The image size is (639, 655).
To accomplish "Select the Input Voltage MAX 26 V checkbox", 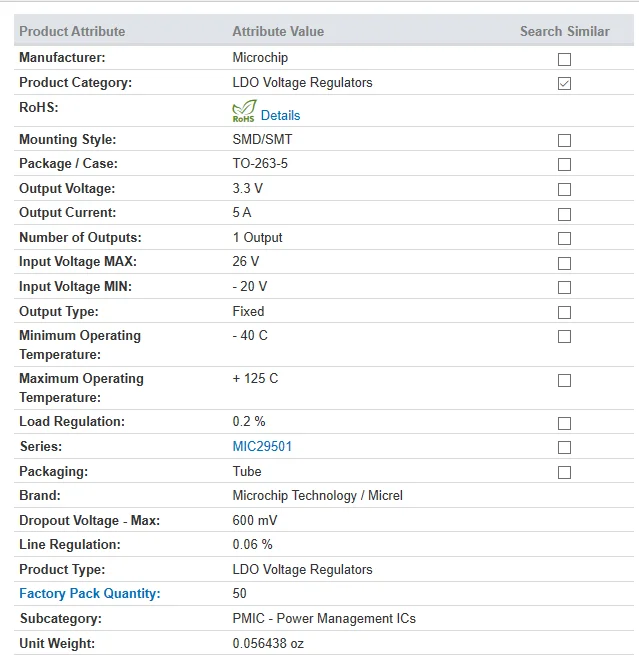I will pos(564,264).
